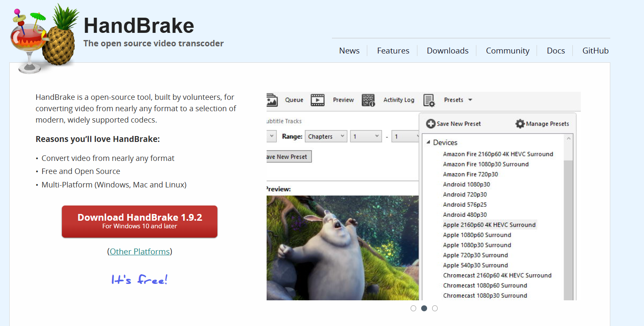Select Apple 1080p60 Surround preset
644x326 pixels.
pos(477,235)
